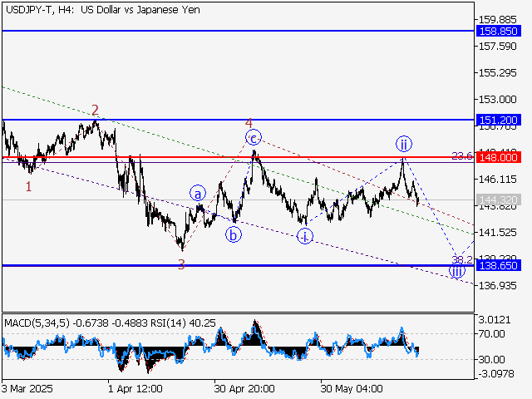Click the red wave 1 label
This screenshot has height=399, width=532.
pos(28,186)
